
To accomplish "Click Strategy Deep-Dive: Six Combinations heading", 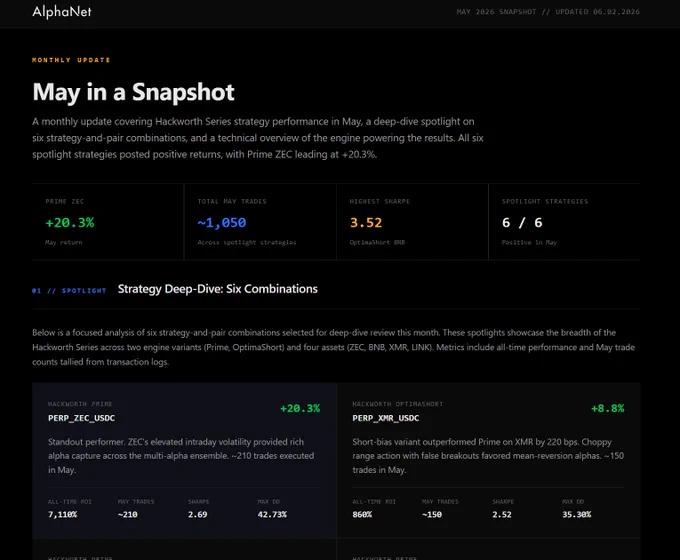I will pyautogui.click(x=218, y=289).
